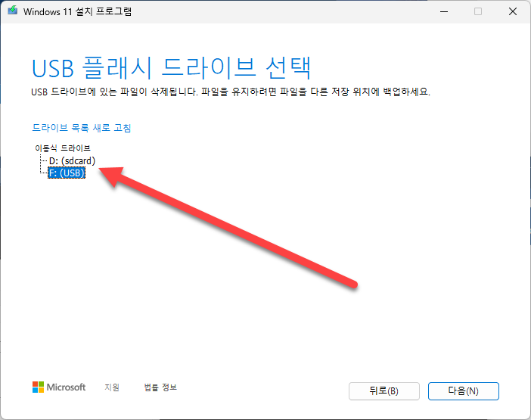Viewport: 531px width, 420px height.
Task: Select the D: (sdcard) drive
Action: pos(72,160)
